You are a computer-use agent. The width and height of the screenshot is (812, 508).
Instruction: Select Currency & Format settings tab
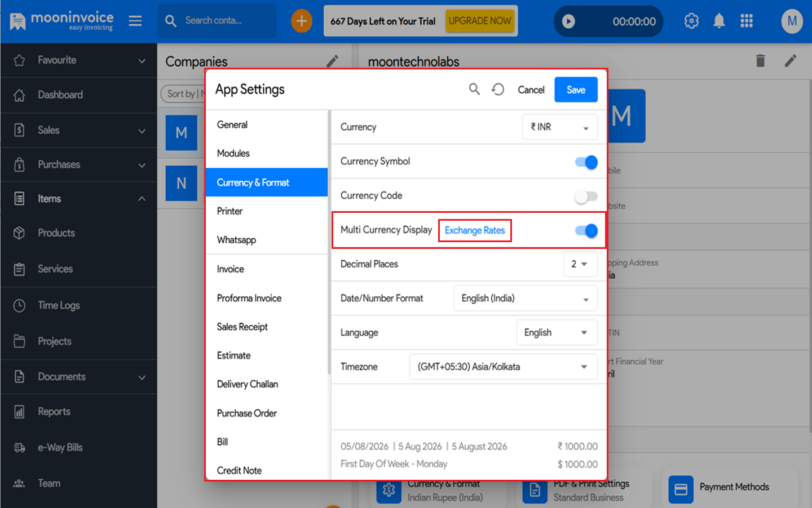coord(267,182)
